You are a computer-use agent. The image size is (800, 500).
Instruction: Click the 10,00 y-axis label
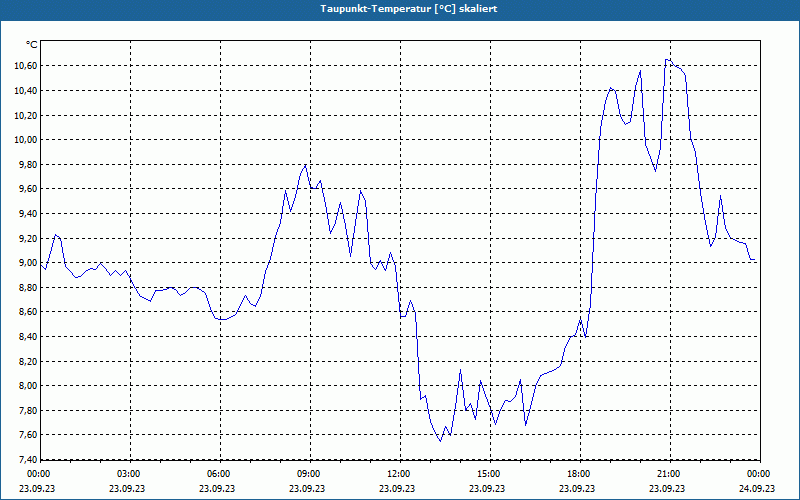click(24, 140)
